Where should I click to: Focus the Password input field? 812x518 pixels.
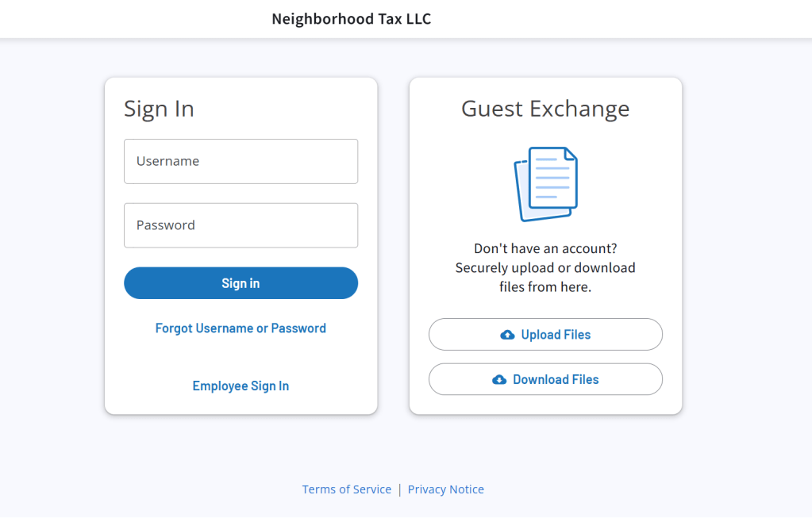tap(241, 225)
